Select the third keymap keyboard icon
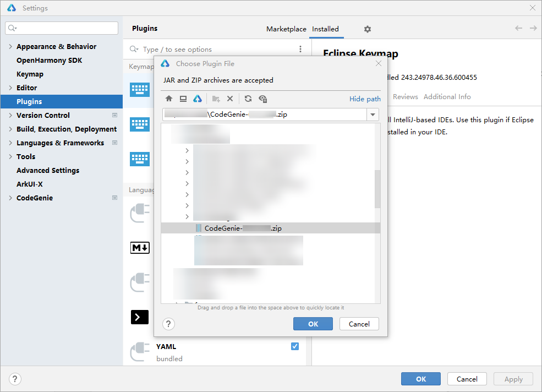Image resolution: width=542 pixels, height=392 pixels. 140,159
